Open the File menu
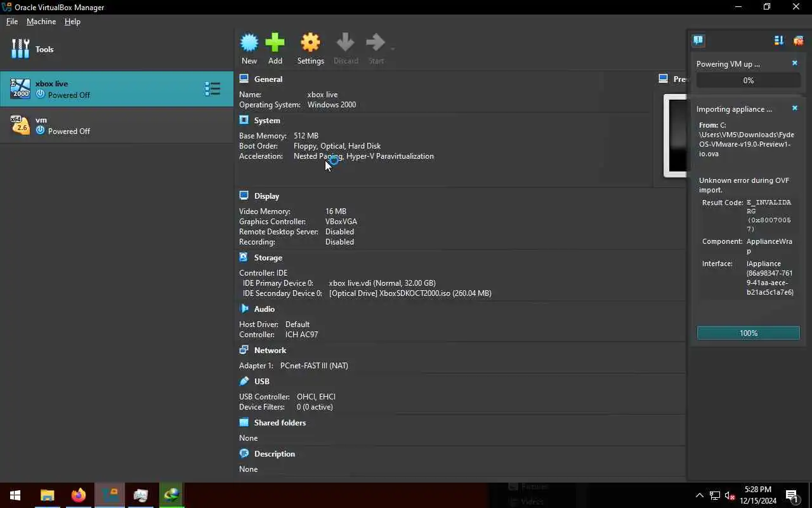 click(x=12, y=22)
